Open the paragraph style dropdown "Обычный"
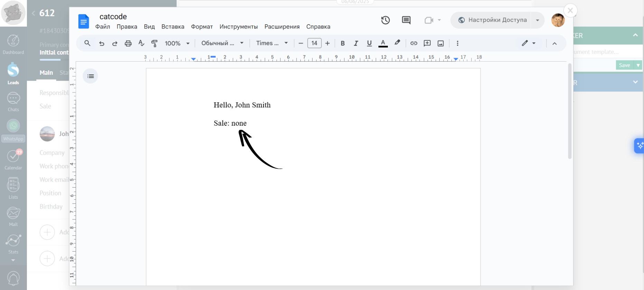Screen dimensions: 644x290 click(222, 43)
